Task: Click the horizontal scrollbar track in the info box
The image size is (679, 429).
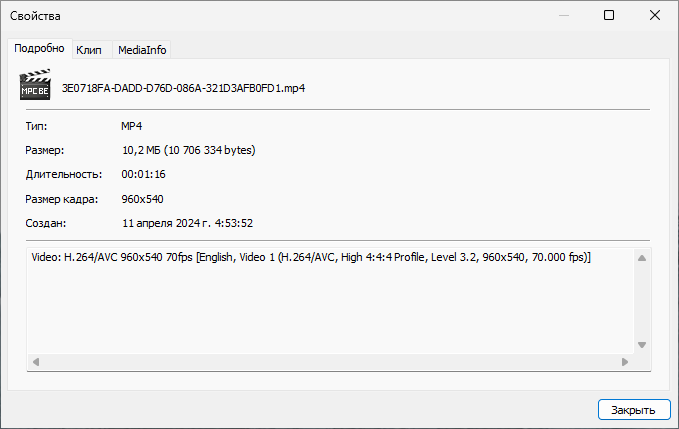Action: click(x=330, y=361)
